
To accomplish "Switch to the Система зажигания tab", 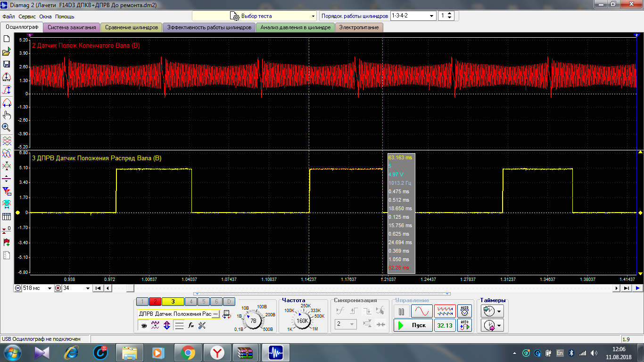I will (72, 27).
